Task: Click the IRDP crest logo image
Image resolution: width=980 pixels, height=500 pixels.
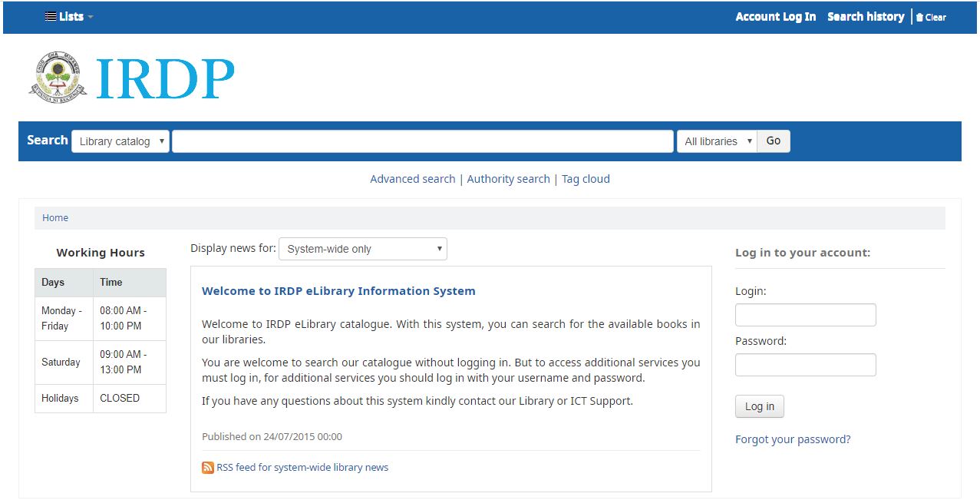Action: pyautogui.click(x=58, y=78)
